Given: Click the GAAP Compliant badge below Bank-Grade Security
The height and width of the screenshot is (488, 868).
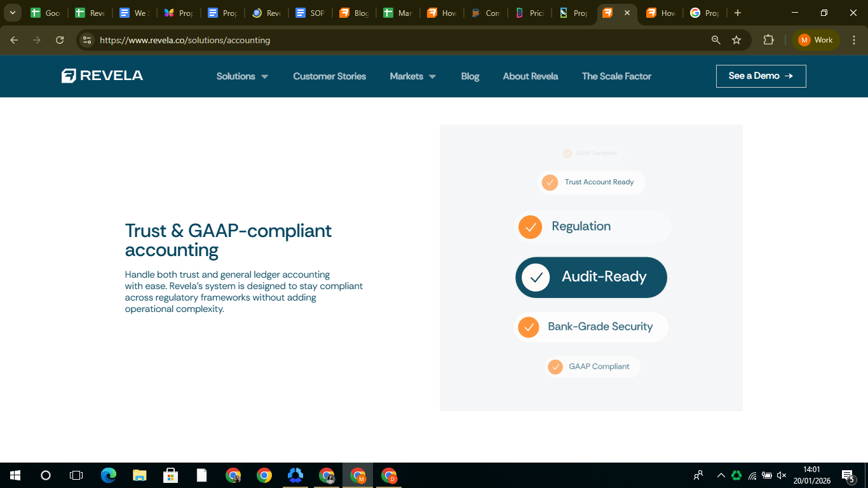Looking at the screenshot, I should (591, 367).
